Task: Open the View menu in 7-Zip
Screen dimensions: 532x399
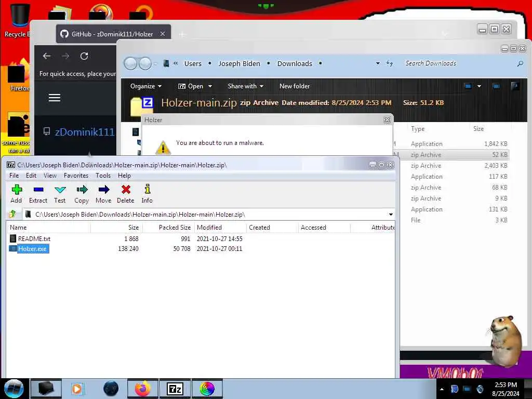Action: (x=50, y=176)
